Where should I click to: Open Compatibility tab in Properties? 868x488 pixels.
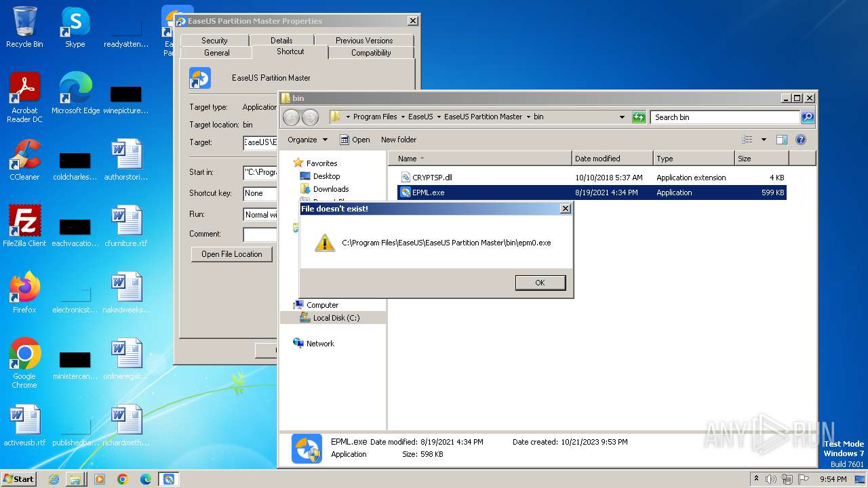pos(371,53)
